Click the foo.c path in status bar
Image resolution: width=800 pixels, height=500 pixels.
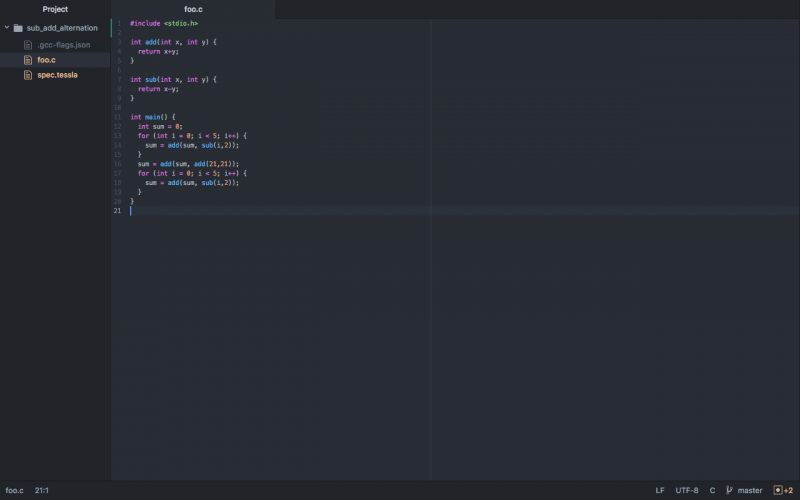[x=14, y=491]
